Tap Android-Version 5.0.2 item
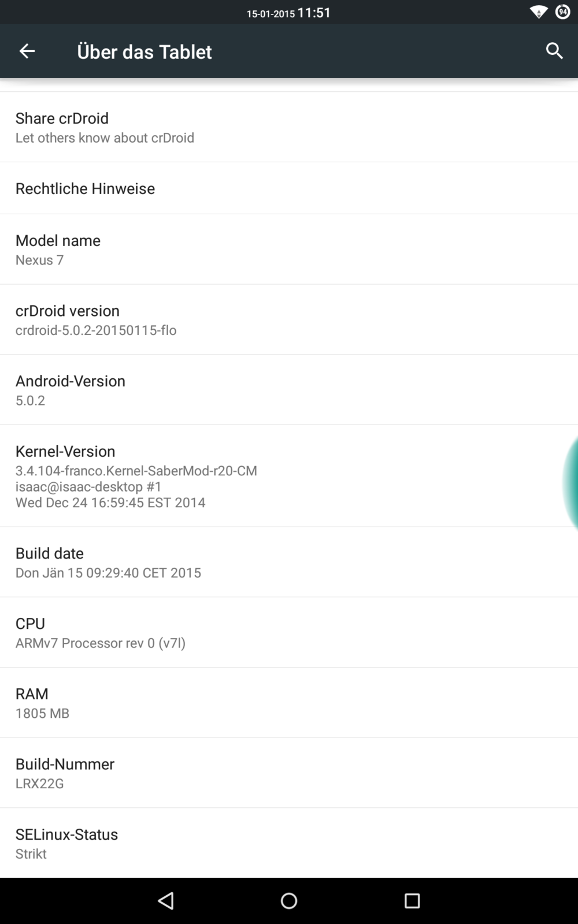 (x=289, y=390)
